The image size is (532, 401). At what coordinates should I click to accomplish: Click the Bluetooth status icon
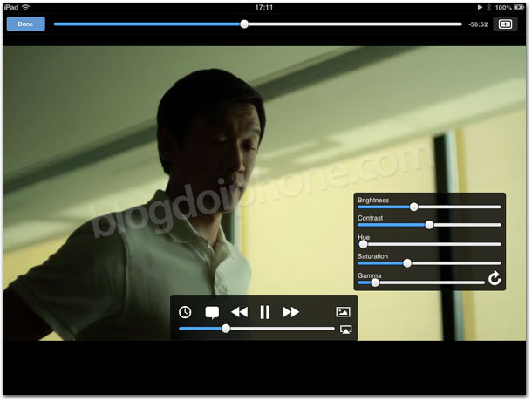489,7
